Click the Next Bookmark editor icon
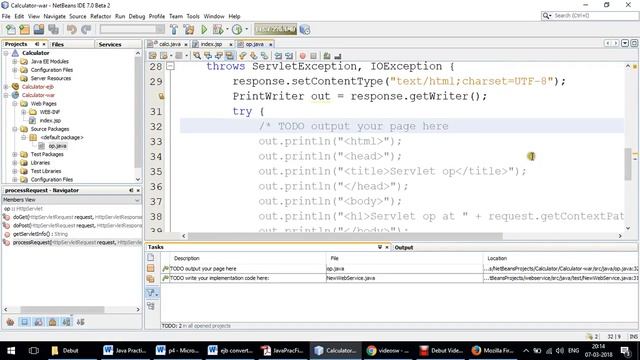Image resolution: width=640 pixels, height=360 pixels. point(253,56)
